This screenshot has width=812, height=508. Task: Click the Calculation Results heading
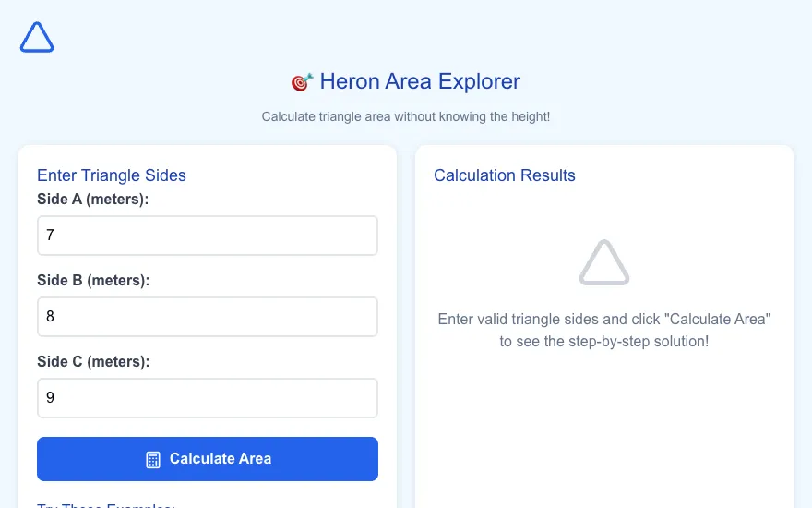[505, 175]
